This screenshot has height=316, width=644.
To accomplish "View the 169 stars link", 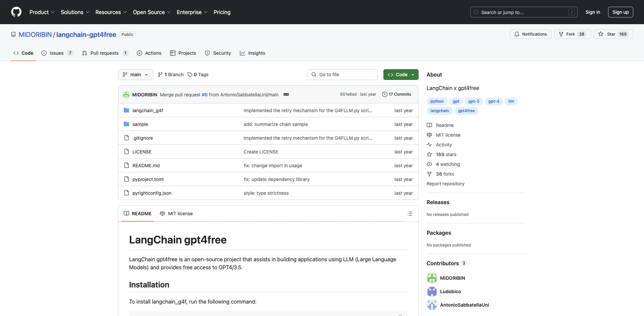I will 441,154.
